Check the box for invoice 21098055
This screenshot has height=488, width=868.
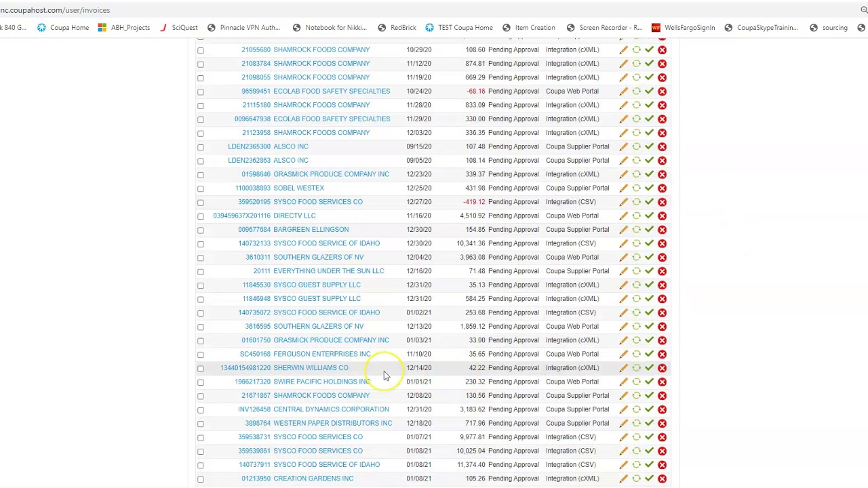200,78
